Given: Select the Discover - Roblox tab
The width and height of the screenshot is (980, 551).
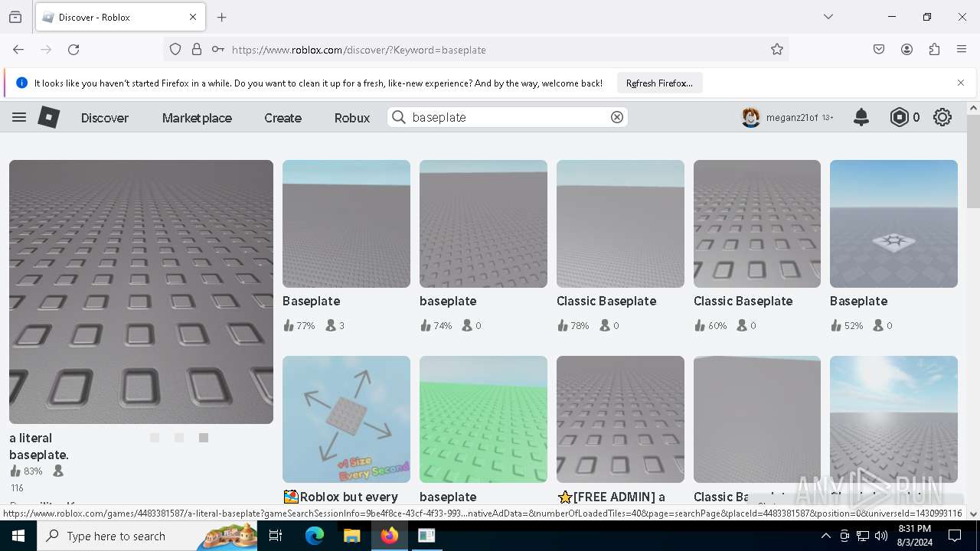Looking at the screenshot, I should 119,17.
